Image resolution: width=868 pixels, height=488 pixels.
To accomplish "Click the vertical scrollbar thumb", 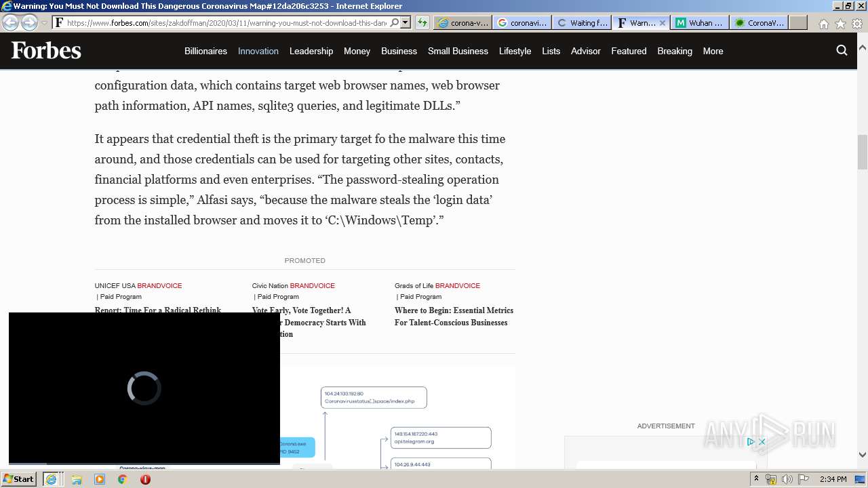I will 863,152.
